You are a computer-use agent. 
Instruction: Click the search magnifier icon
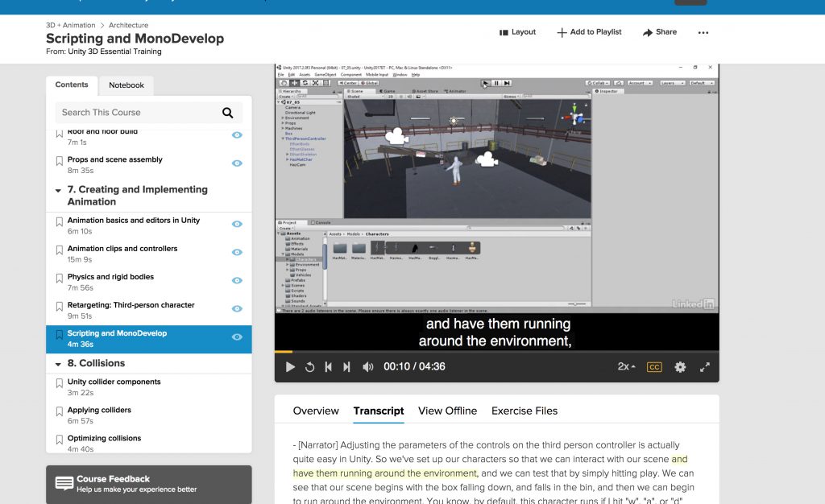227,113
